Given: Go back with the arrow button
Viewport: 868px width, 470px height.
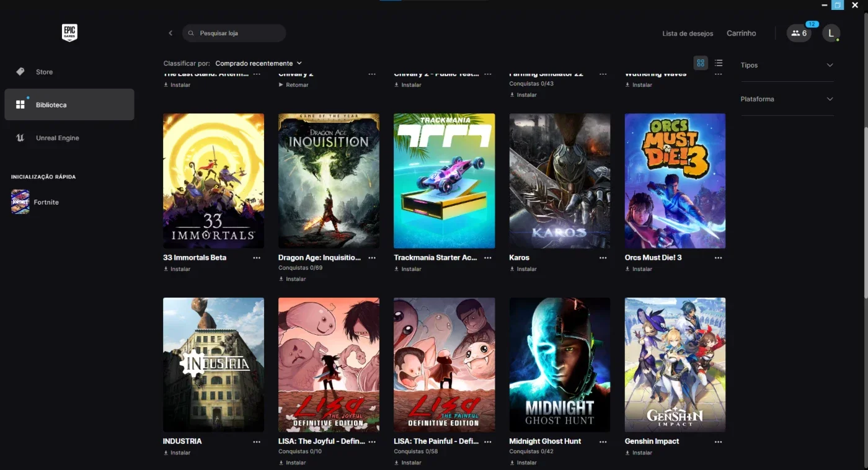Looking at the screenshot, I should point(170,33).
